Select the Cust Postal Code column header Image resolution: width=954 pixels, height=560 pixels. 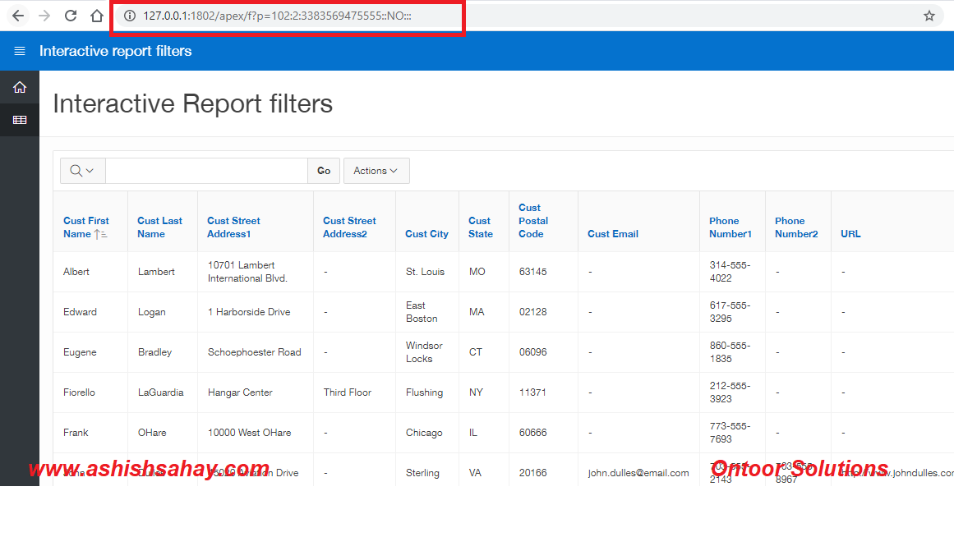[532, 221]
